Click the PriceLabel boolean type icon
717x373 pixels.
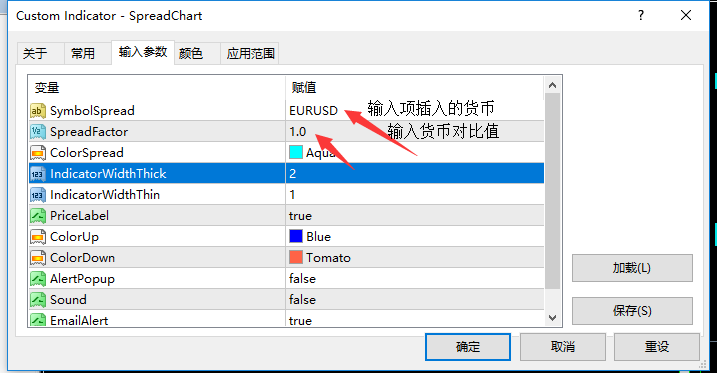click(x=37, y=216)
